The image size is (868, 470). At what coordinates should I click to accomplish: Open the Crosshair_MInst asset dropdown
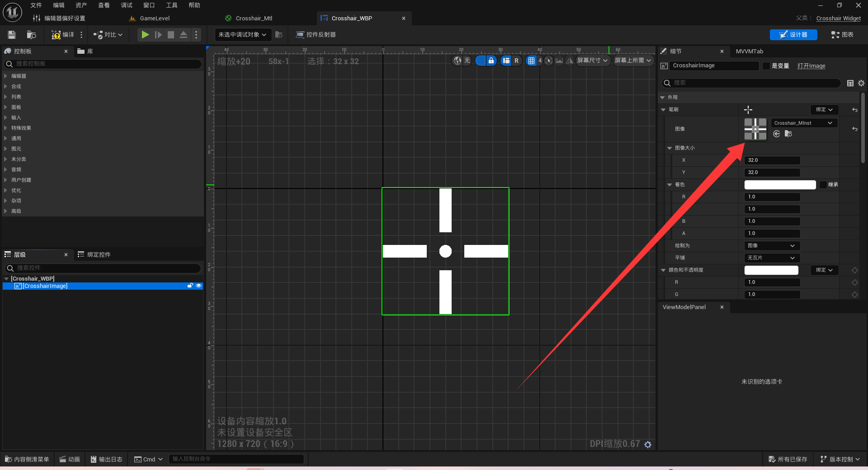click(x=804, y=123)
